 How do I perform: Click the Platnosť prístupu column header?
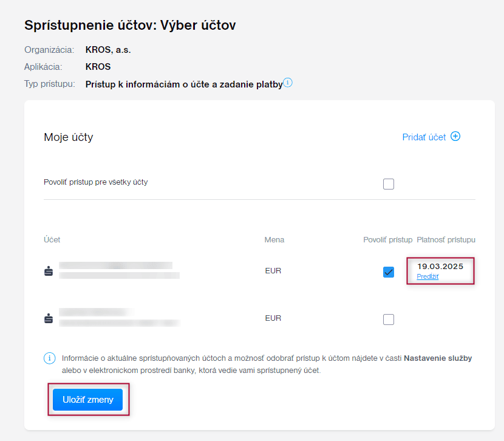point(446,240)
